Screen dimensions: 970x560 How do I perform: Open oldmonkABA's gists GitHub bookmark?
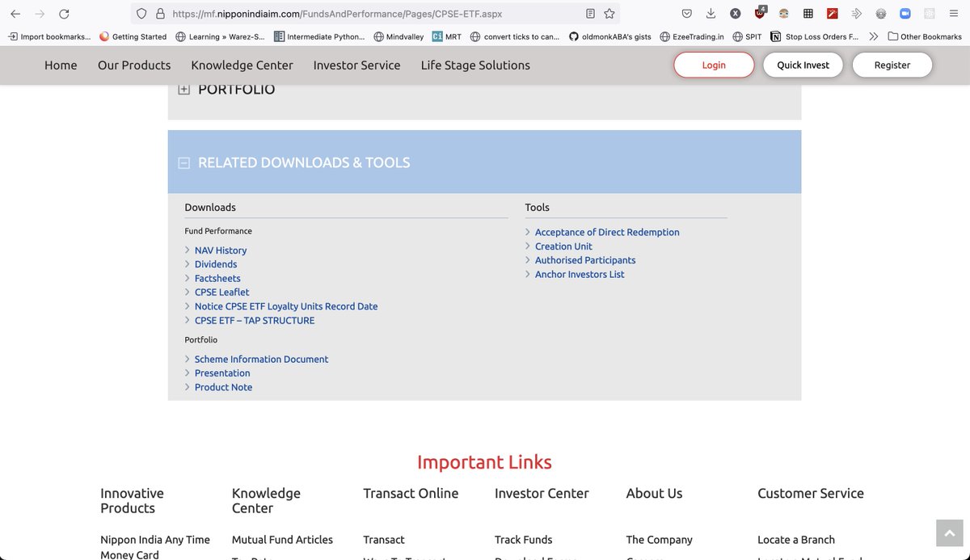click(610, 36)
